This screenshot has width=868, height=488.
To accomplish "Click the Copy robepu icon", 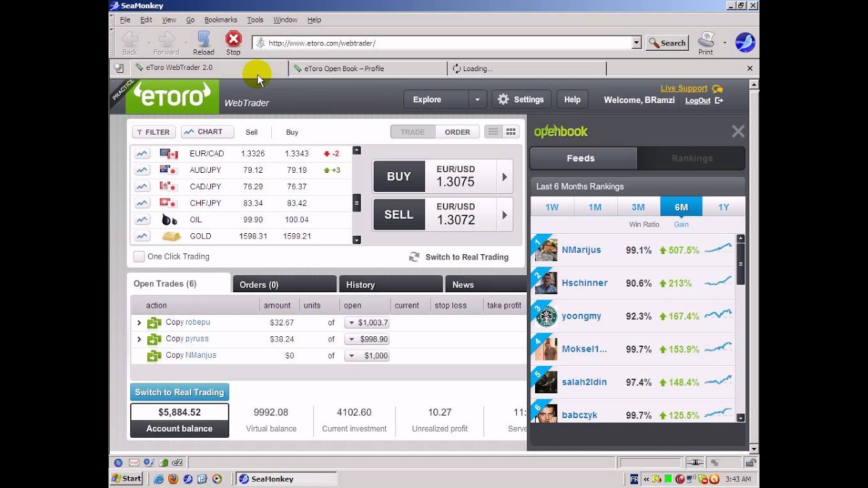I will pyautogui.click(x=155, y=323).
